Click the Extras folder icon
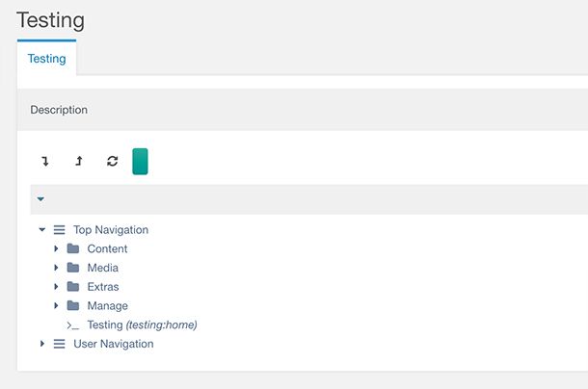 [x=73, y=287]
